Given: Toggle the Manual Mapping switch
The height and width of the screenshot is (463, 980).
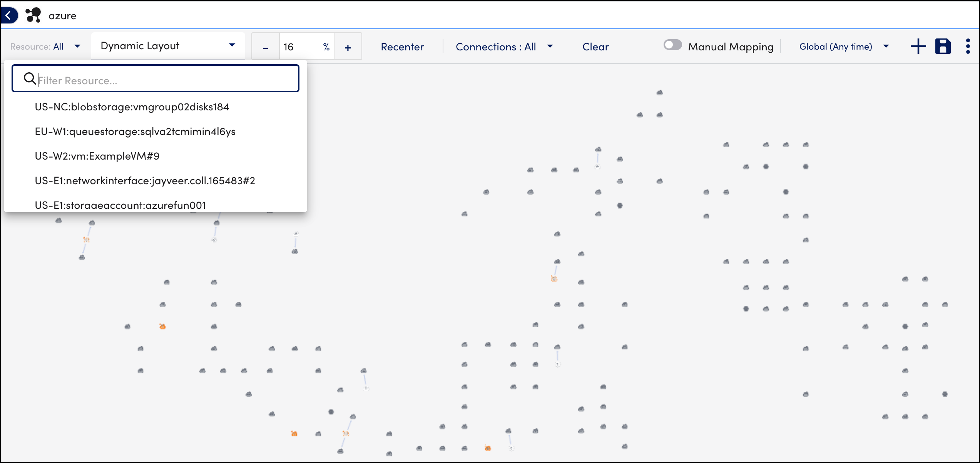Looking at the screenshot, I should tap(672, 45).
